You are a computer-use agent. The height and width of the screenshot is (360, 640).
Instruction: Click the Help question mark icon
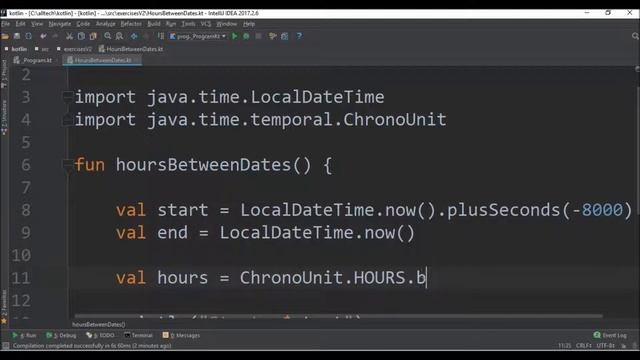click(x=299, y=36)
